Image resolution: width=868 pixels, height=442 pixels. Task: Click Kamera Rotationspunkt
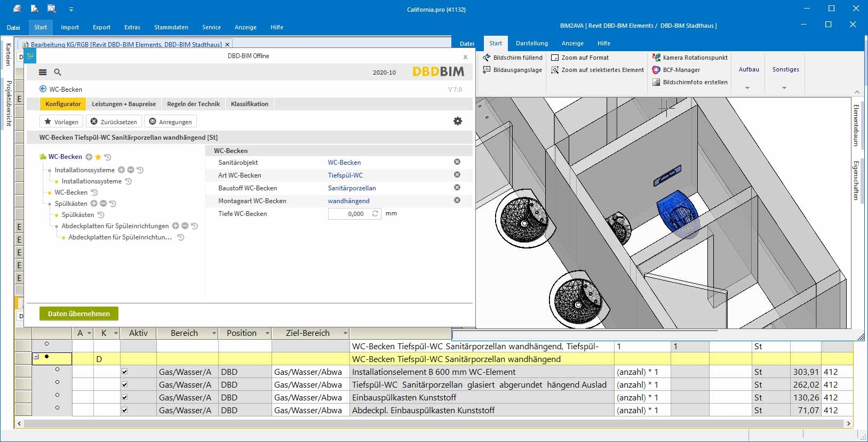click(690, 58)
